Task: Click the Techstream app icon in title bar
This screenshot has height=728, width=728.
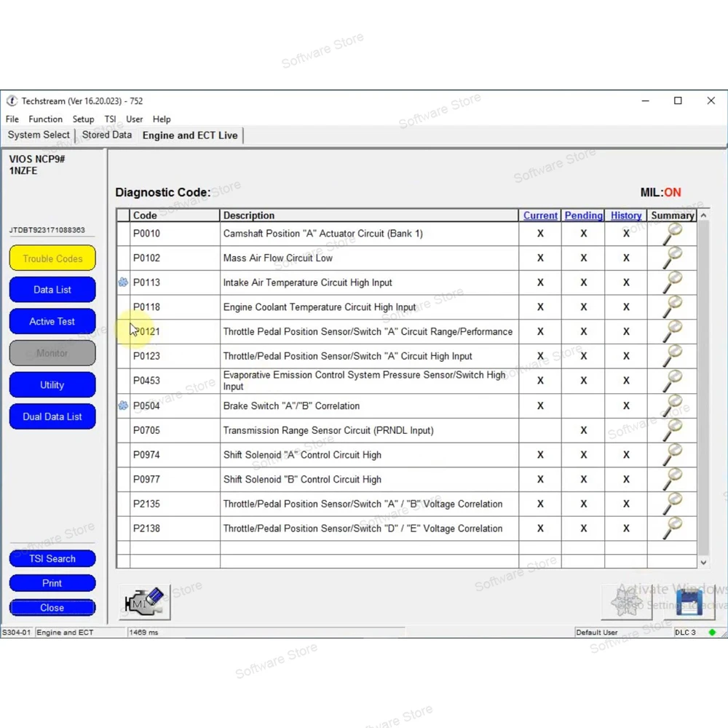Action: click(12, 100)
